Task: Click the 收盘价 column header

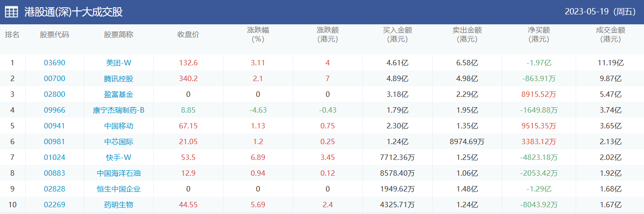Action: 188,35
